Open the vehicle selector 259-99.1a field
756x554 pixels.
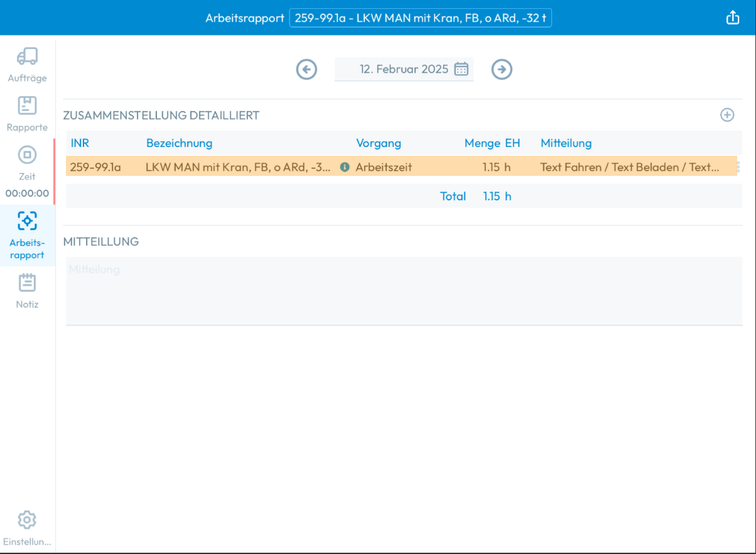click(420, 18)
